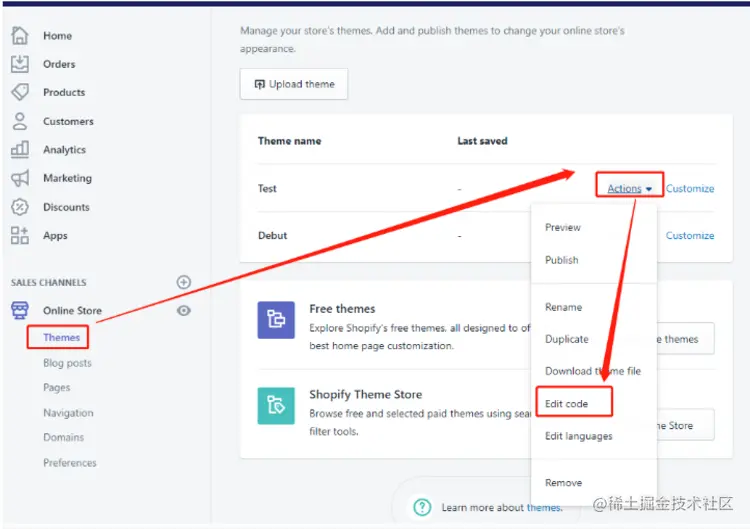This screenshot has height=529, width=750.
Task: Open Actions dropdown for Test theme
Action: click(629, 188)
